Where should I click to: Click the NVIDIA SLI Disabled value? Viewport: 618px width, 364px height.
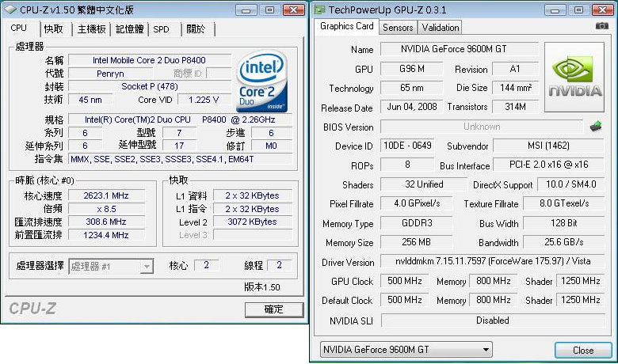pyautogui.click(x=493, y=320)
